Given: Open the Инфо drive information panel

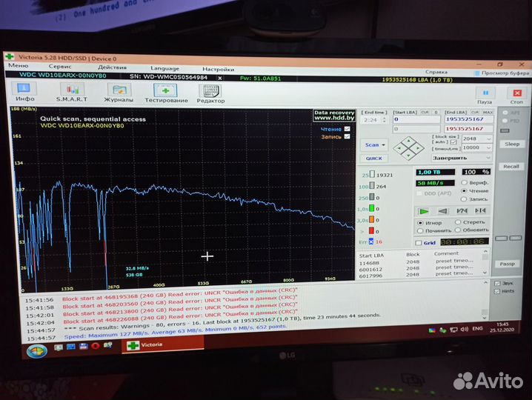Looking at the screenshot, I should 24,92.
